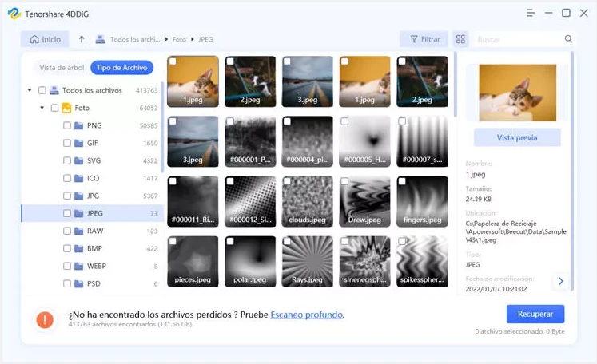Tick the RAW folder checkbox
This screenshot has width=597, height=364.
pyautogui.click(x=67, y=231)
